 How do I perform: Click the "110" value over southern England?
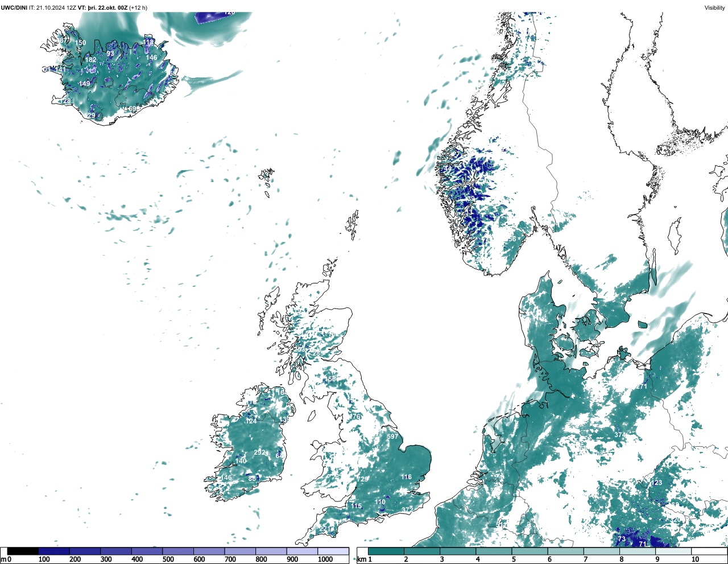pos(380,502)
